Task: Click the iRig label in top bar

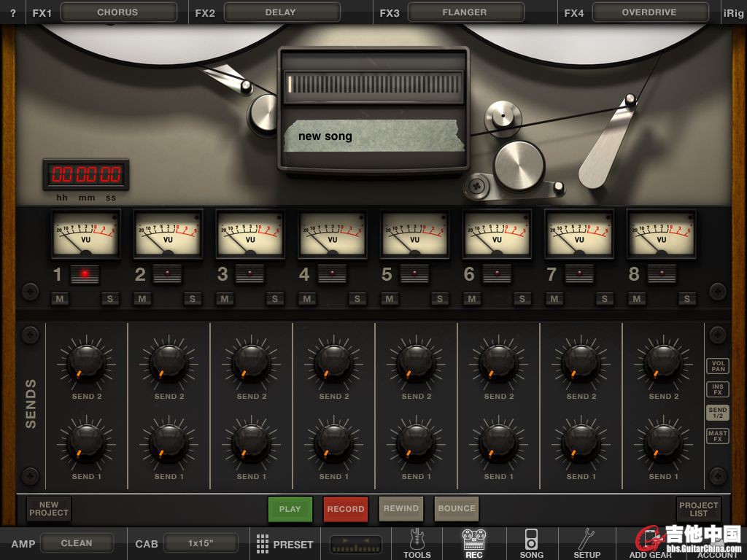Action: (733, 13)
